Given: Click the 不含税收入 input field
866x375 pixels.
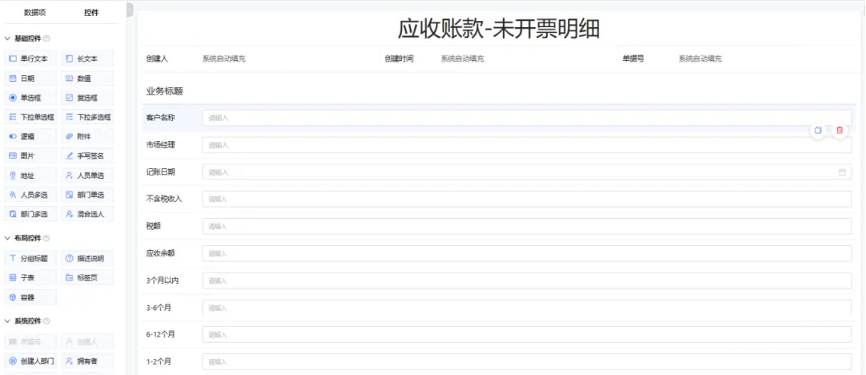Looking at the screenshot, I should (x=526, y=199).
